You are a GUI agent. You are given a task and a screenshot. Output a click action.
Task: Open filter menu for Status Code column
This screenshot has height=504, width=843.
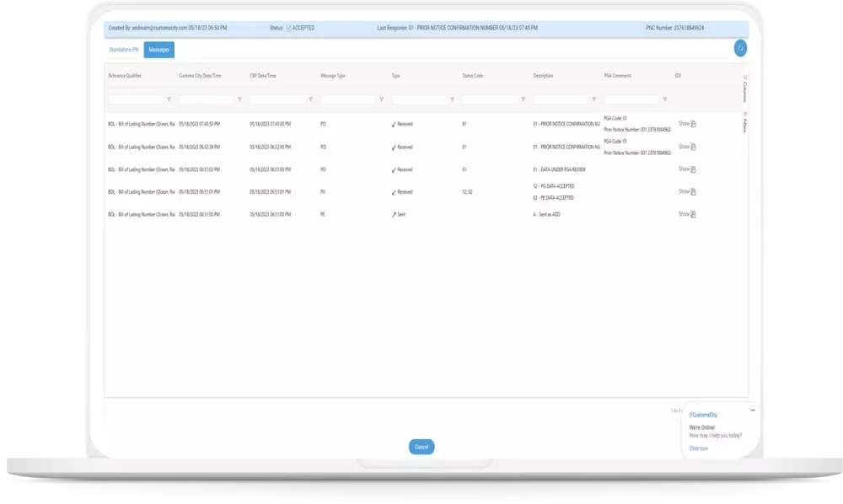pyautogui.click(x=524, y=99)
